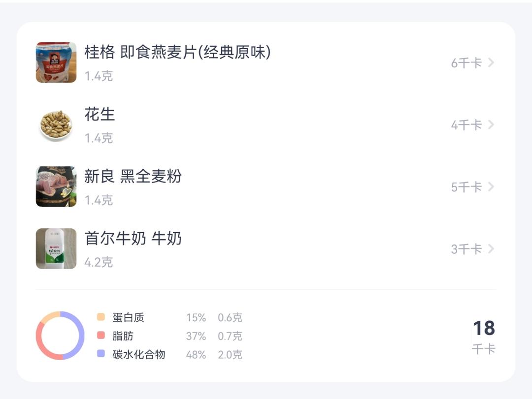Expand the 首尔牛奶 entry chevron
The height and width of the screenshot is (399, 532).
(491, 249)
